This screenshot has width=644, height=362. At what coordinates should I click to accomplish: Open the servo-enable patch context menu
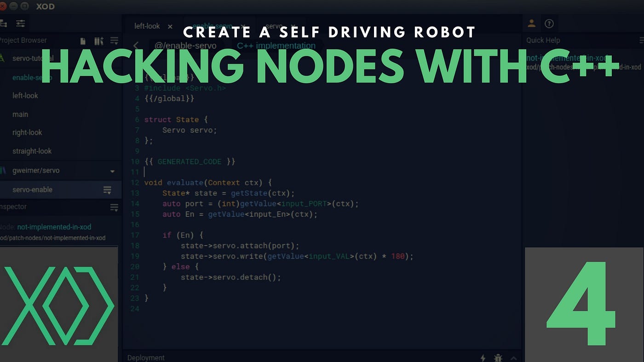107,190
